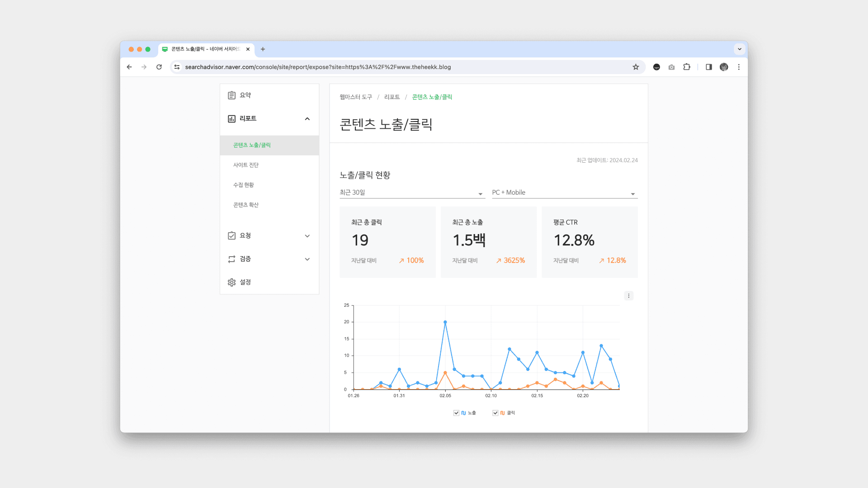Open the browser profile avatar

tap(724, 67)
